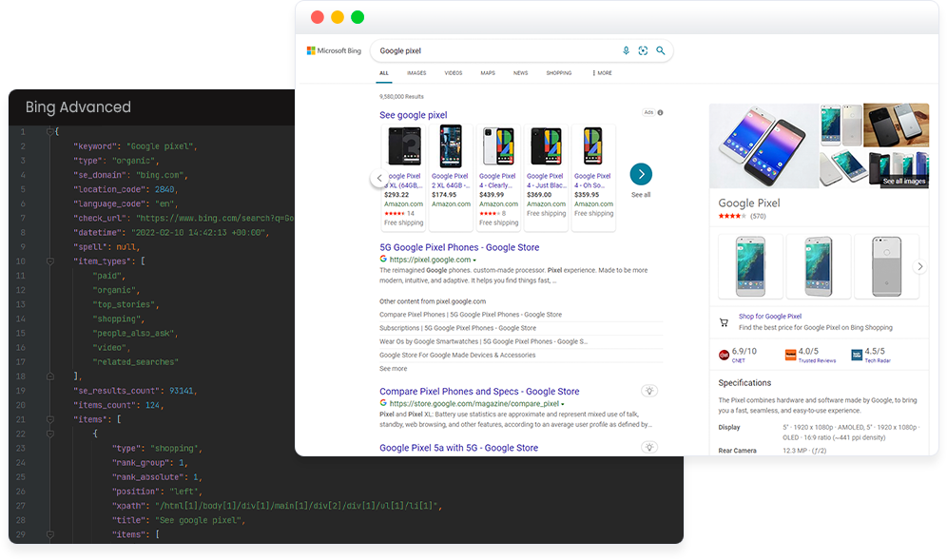The width and height of the screenshot is (947, 560).
Task: Open the grey back-view Pixel thumbnail
Action: 886,266
